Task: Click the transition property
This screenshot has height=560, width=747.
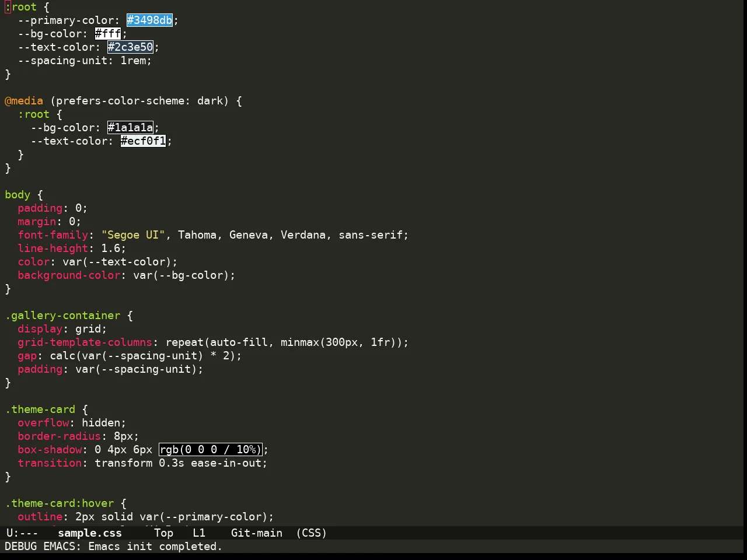Action: [50, 463]
